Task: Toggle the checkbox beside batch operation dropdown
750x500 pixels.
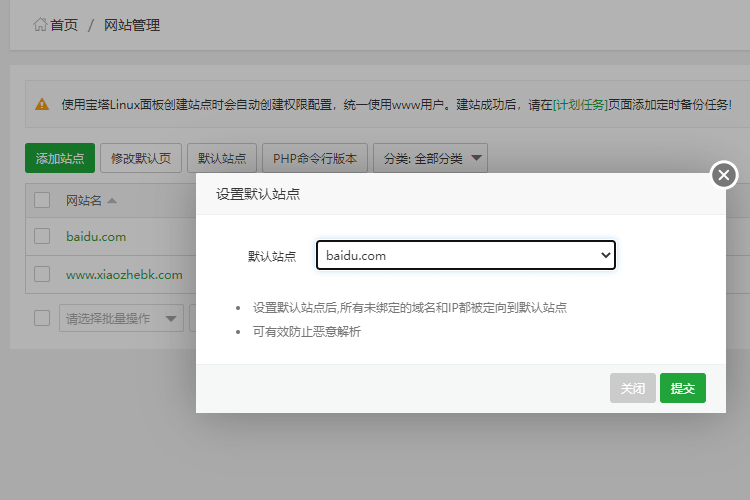Action: pos(42,318)
